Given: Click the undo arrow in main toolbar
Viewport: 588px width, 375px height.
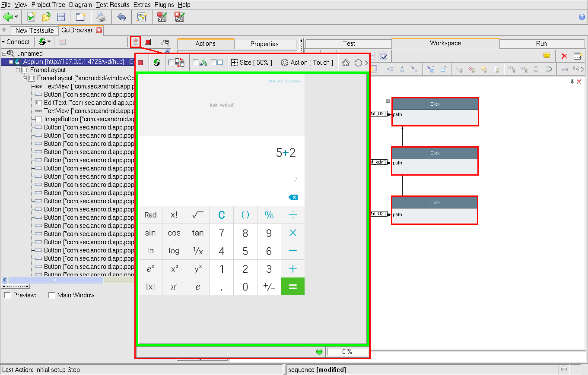Looking at the screenshot, I should coord(121,17).
